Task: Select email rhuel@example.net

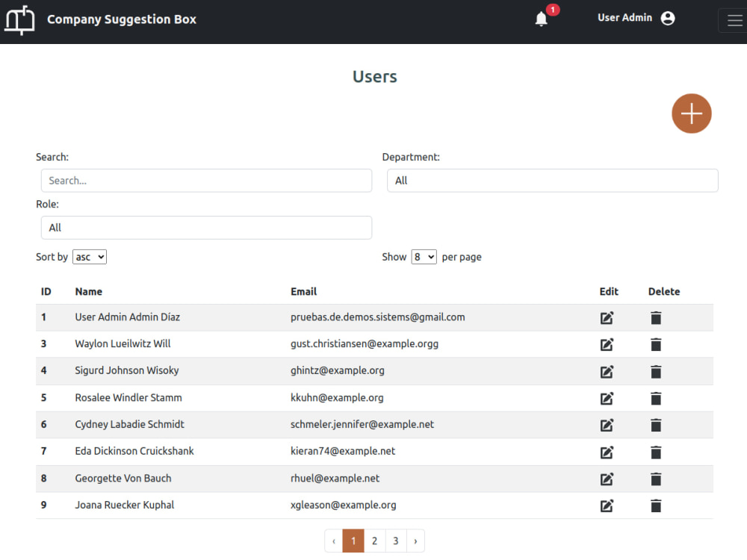Action: pos(335,478)
